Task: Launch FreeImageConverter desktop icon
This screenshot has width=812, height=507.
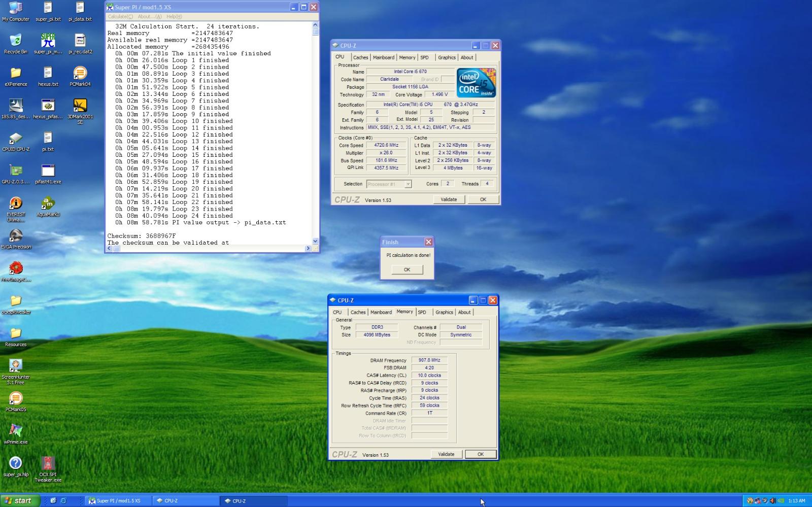Action: click(x=16, y=272)
